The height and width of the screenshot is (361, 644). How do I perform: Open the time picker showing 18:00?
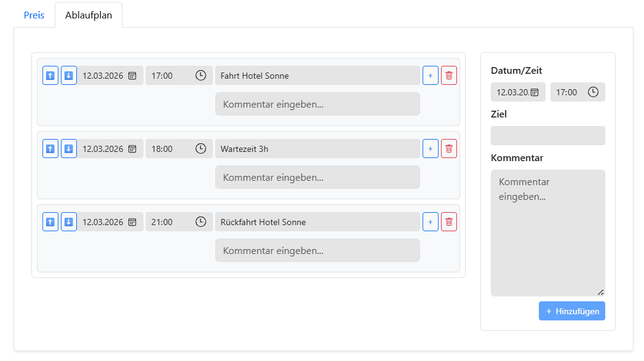click(200, 148)
